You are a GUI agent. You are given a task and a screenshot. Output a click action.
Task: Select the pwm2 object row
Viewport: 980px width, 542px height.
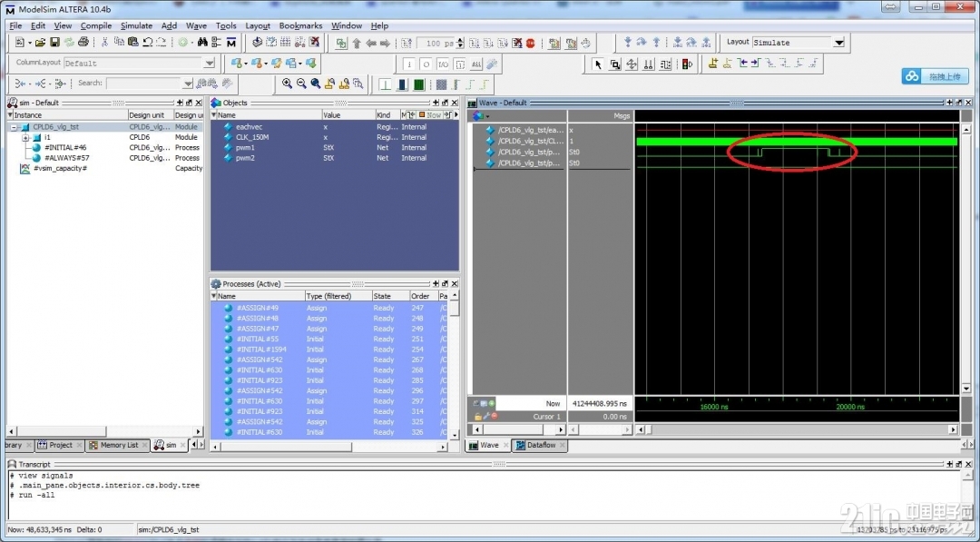pyautogui.click(x=334, y=158)
